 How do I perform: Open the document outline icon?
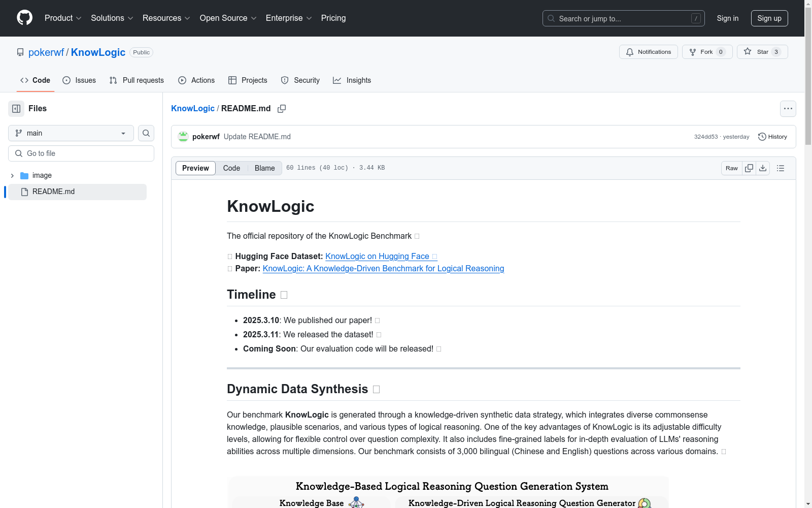[x=781, y=168]
